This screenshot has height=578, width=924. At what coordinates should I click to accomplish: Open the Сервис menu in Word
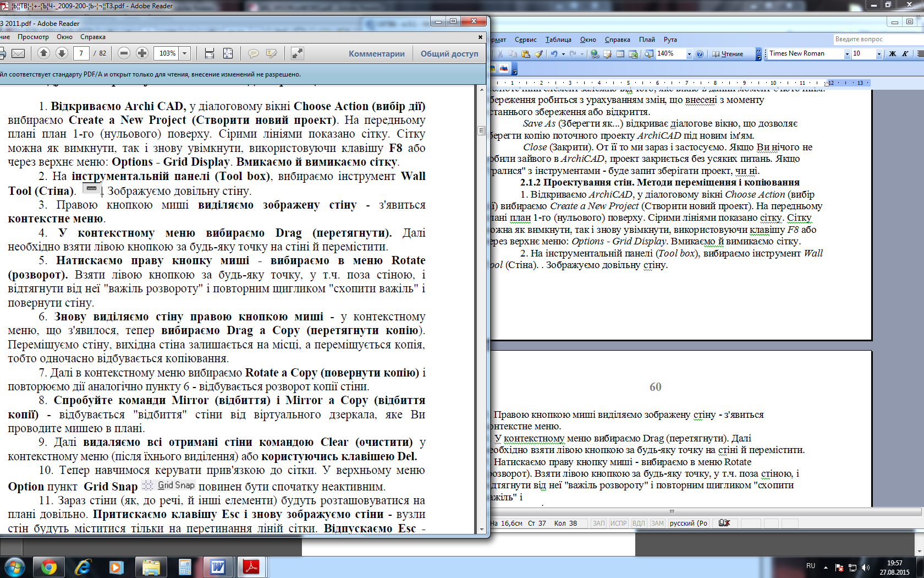[526, 40]
